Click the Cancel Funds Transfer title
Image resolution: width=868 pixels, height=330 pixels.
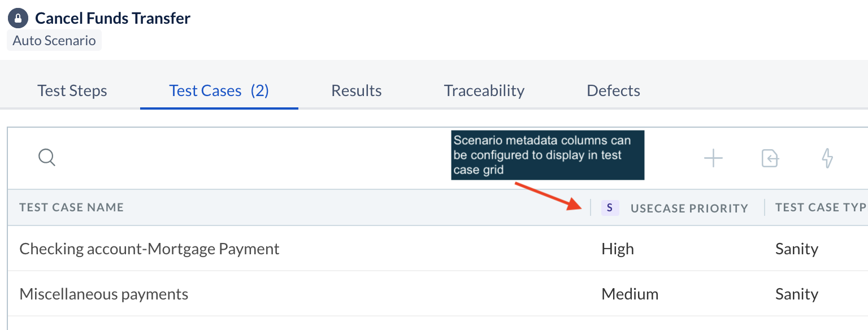112,18
